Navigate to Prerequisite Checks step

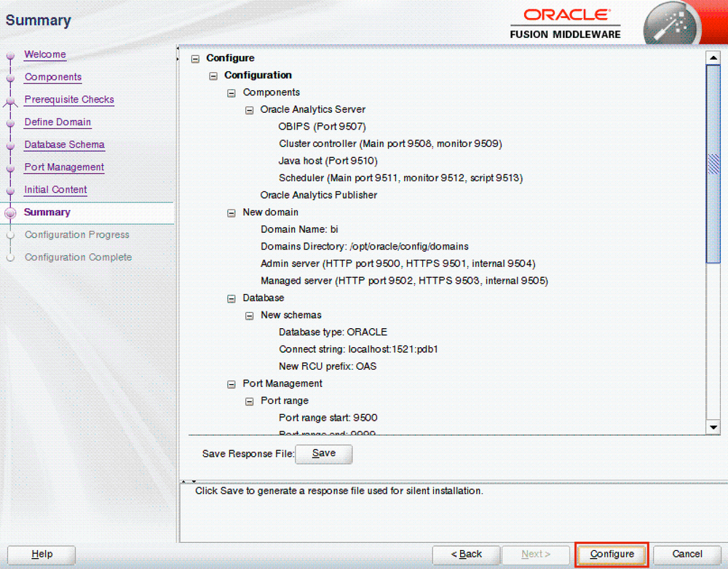(x=69, y=99)
